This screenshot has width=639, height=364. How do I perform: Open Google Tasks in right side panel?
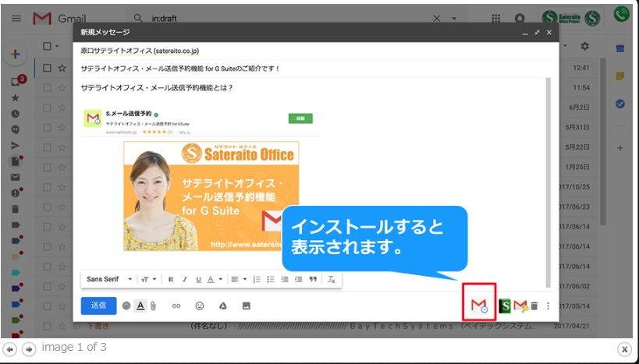click(x=620, y=104)
